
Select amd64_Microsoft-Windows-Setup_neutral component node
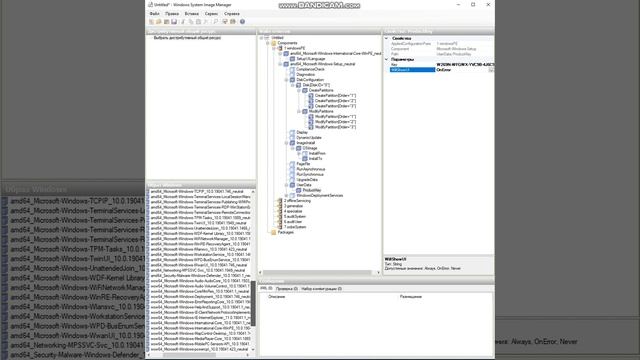click(x=322, y=64)
